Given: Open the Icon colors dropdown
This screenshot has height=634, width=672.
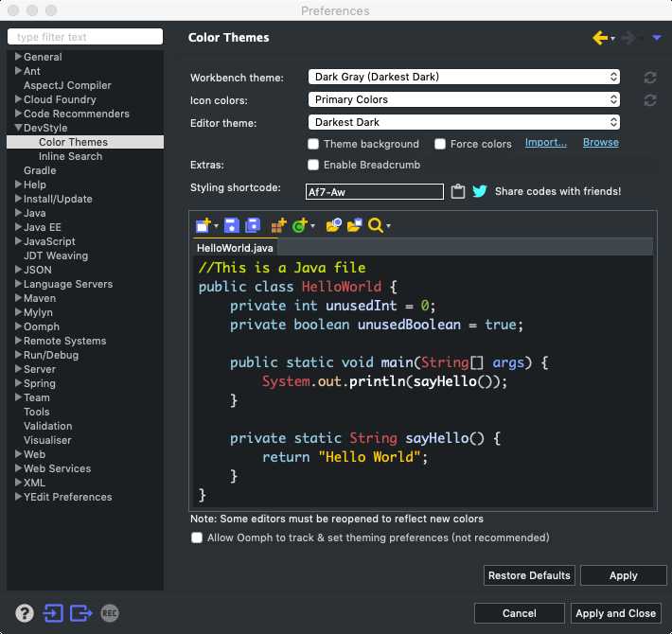Looking at the screenshot, I should pyautogui.click(x=464, y=99).
